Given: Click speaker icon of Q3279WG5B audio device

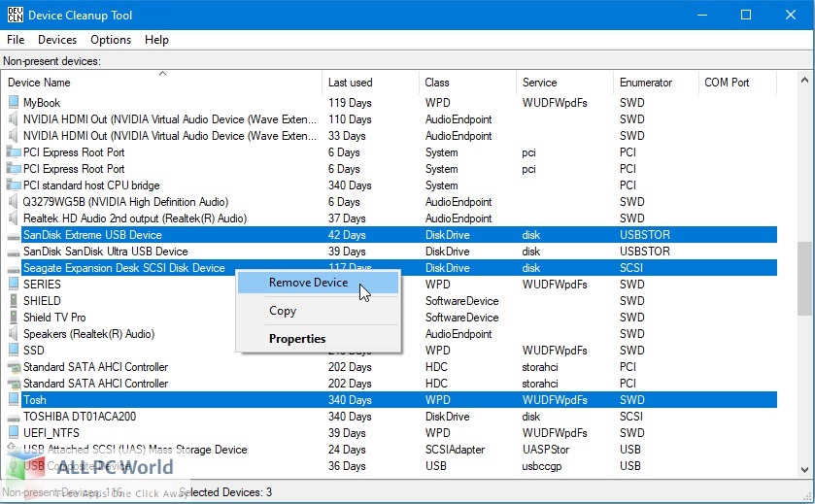Looking at the screenshot, I should pyautogui.click(x=14, y=202).
